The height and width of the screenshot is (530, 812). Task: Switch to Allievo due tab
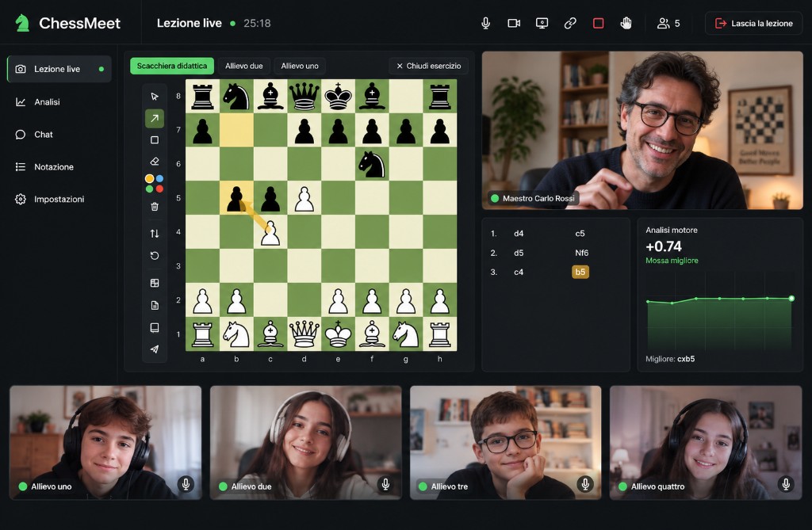[x=244, y=66]
